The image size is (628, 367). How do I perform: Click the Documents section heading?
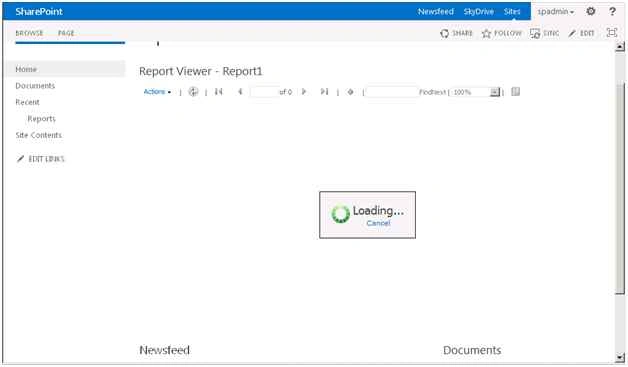pos(472,350)
